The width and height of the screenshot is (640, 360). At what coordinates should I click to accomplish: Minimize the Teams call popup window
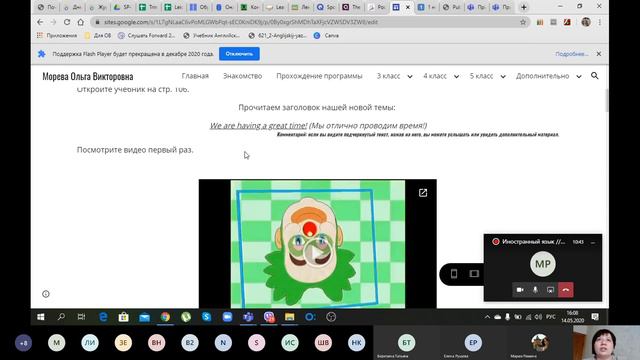click(593, 242)
